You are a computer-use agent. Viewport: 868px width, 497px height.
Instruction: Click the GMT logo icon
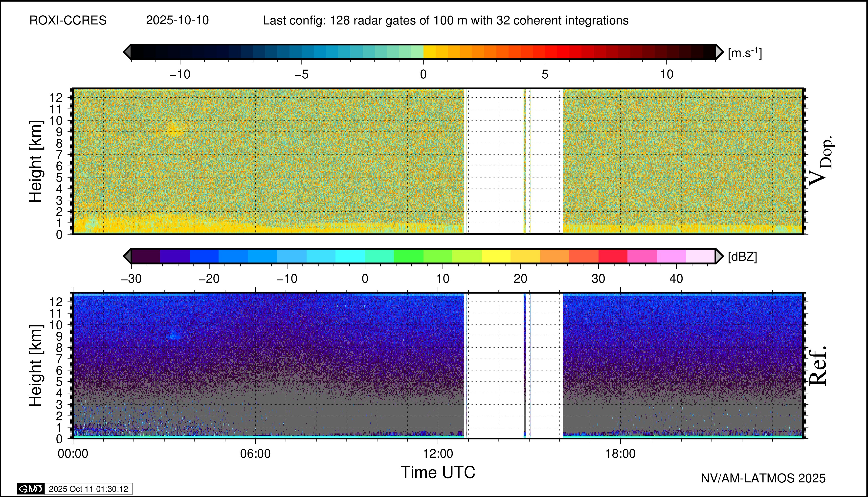31,489
